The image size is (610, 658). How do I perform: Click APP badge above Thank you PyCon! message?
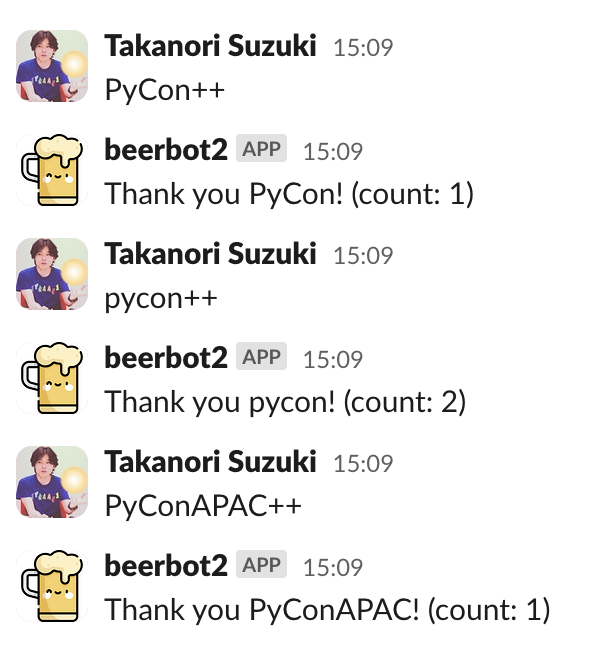262,150
